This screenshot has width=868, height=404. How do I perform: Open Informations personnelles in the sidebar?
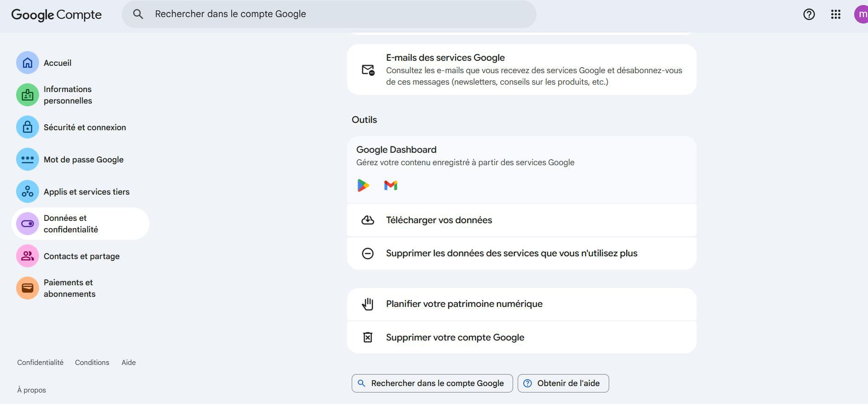pos(68,95)
